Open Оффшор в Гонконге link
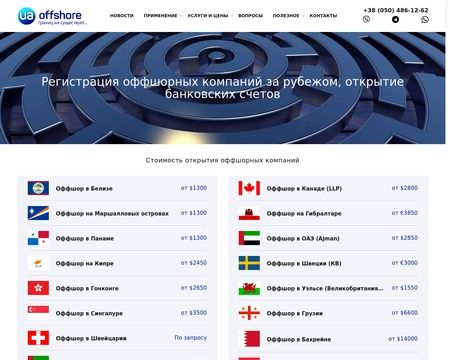 (x=87, y=288)
